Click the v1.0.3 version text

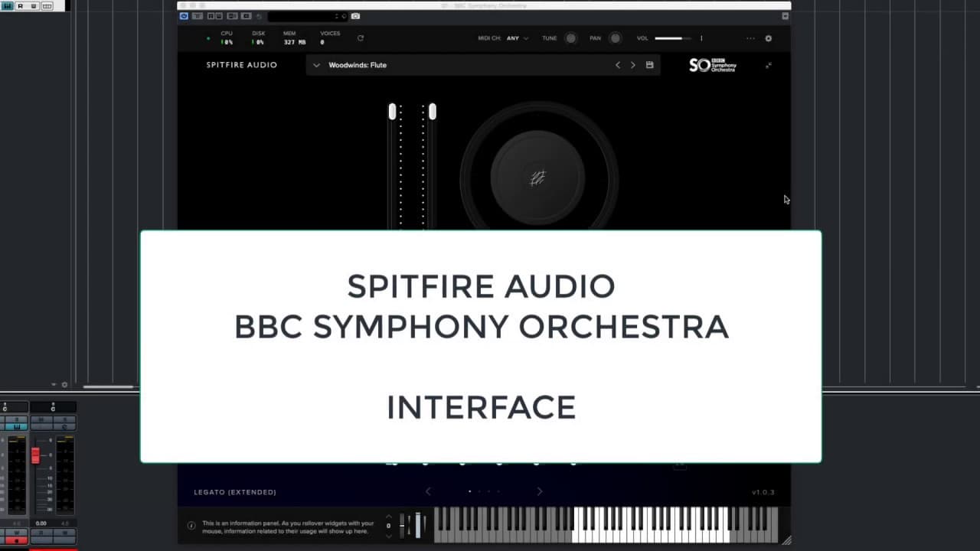click(x=763, y=492)
